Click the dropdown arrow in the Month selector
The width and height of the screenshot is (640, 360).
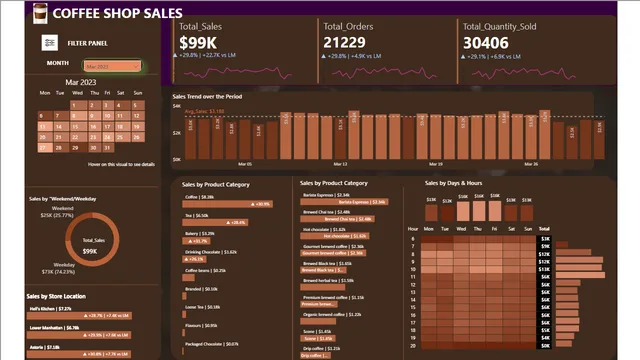[x=136, y=66]
